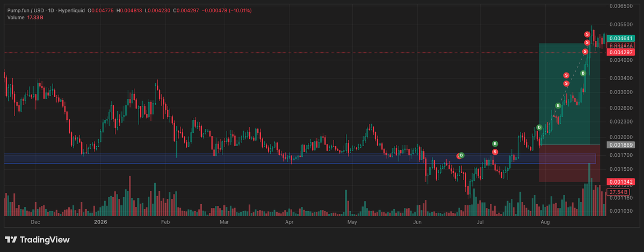
Task: Click the Pump.fun / USD symbol title
Action: [26, 10]
